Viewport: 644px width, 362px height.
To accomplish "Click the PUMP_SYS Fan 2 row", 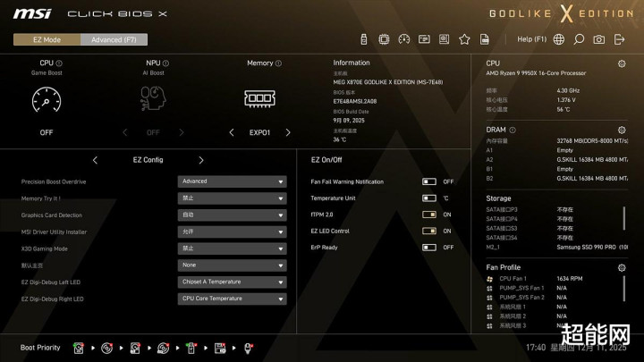I will tap(555, 298).
